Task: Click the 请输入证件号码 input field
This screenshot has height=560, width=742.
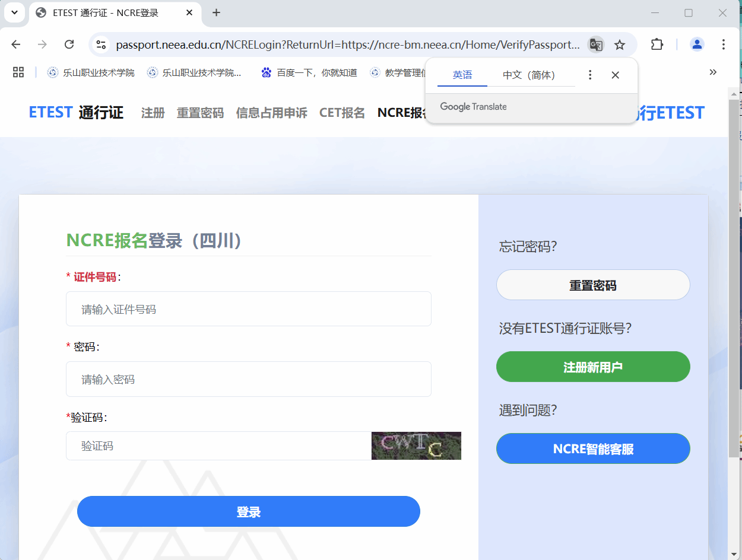Action: (x=248, y=309)
